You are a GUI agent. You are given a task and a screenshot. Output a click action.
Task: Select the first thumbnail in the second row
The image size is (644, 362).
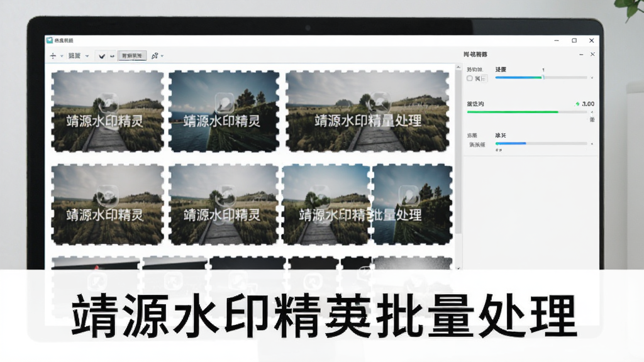coord(108,204)
